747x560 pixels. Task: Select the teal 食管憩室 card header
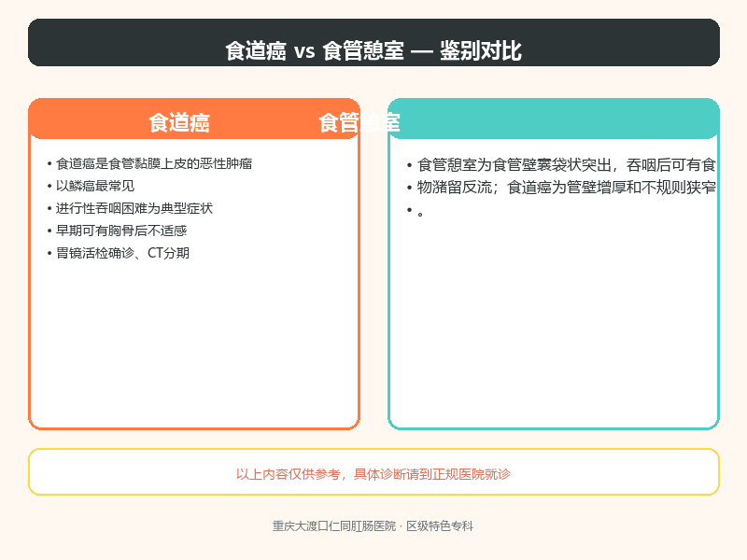click(x=554, y=119)
